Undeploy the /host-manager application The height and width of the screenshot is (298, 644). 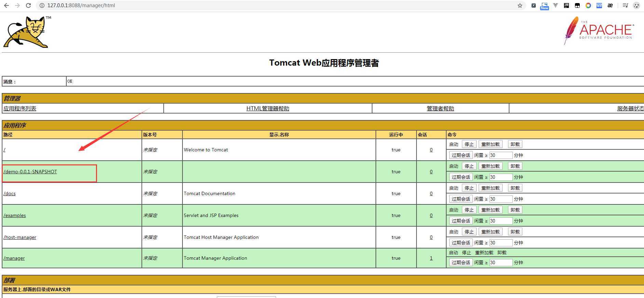coord(515,232)
